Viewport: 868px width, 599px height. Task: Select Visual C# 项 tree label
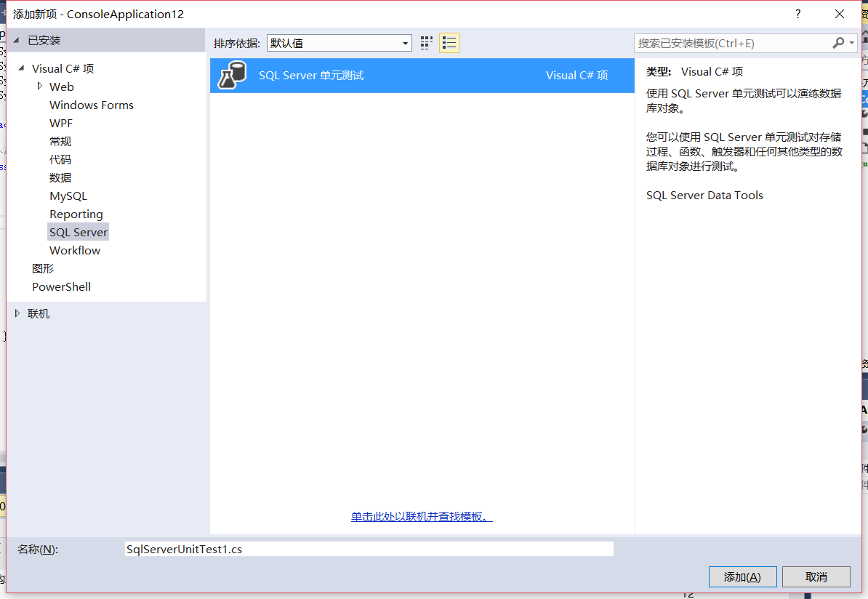coord(63,68)
